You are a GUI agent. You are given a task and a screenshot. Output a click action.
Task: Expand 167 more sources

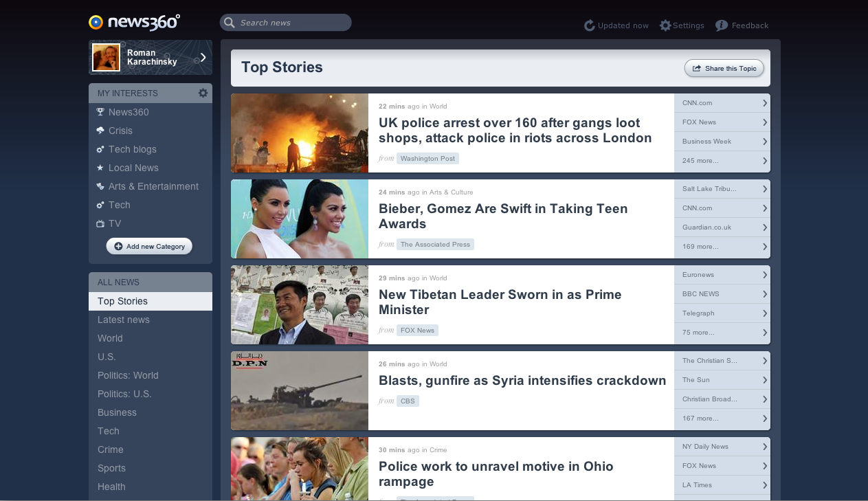pyautogui.click(x=722, y=419)
